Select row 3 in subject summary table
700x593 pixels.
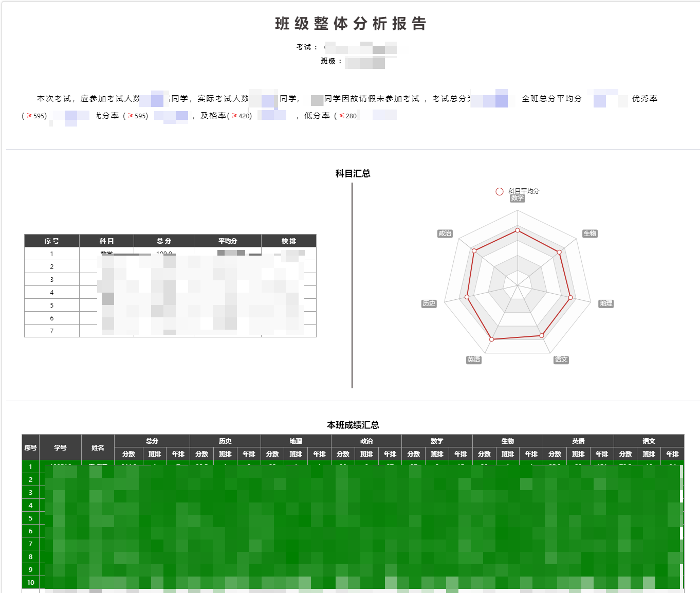point(170,279)
